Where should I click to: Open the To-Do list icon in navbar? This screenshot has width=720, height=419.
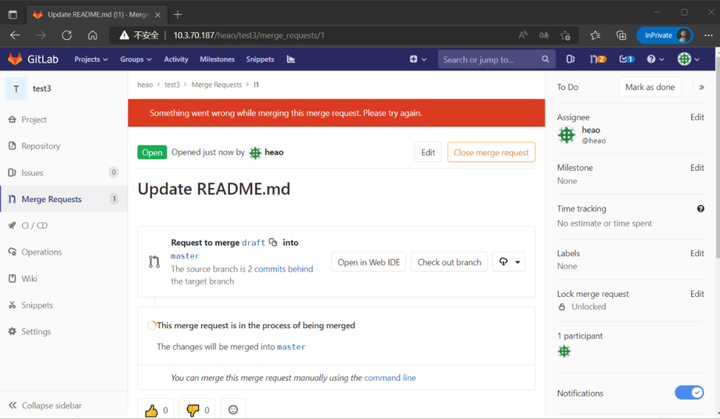[x=626, y=59]
